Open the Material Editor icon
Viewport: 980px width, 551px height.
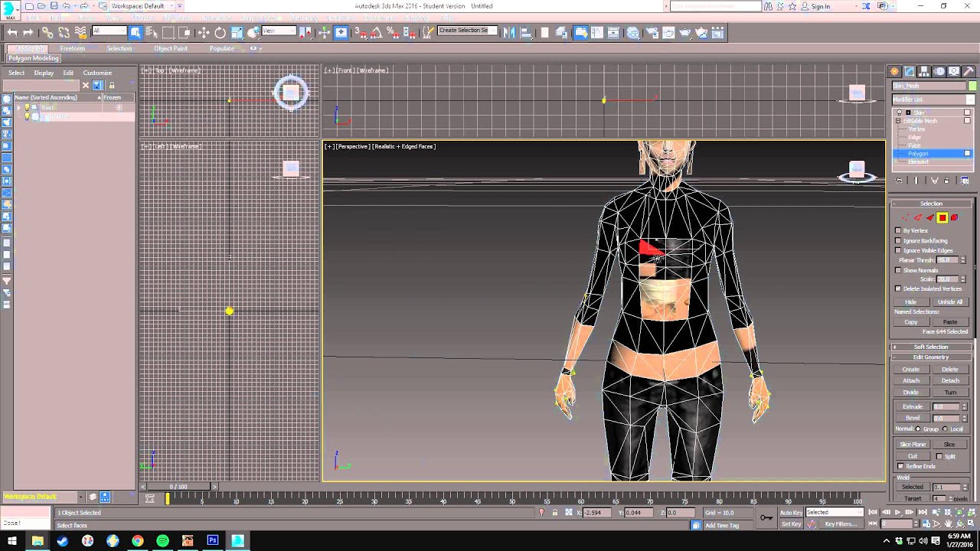point(632,32)
